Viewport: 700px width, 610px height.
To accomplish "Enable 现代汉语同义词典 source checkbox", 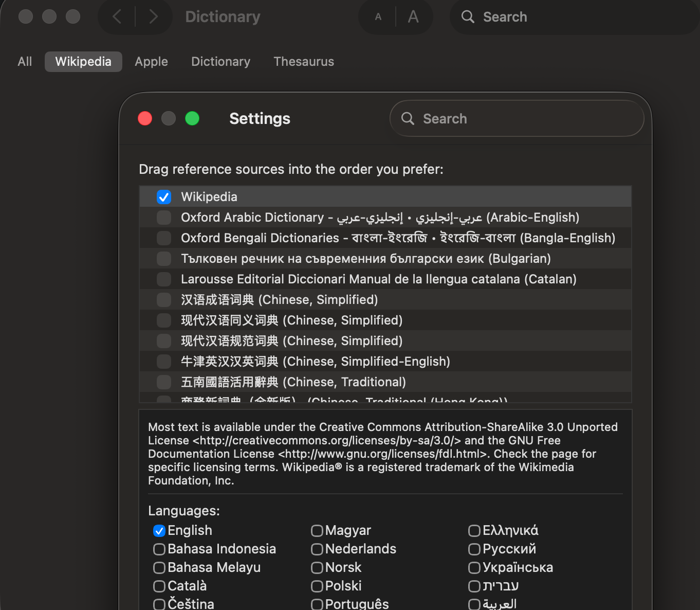I will click(x=164, y=320).
